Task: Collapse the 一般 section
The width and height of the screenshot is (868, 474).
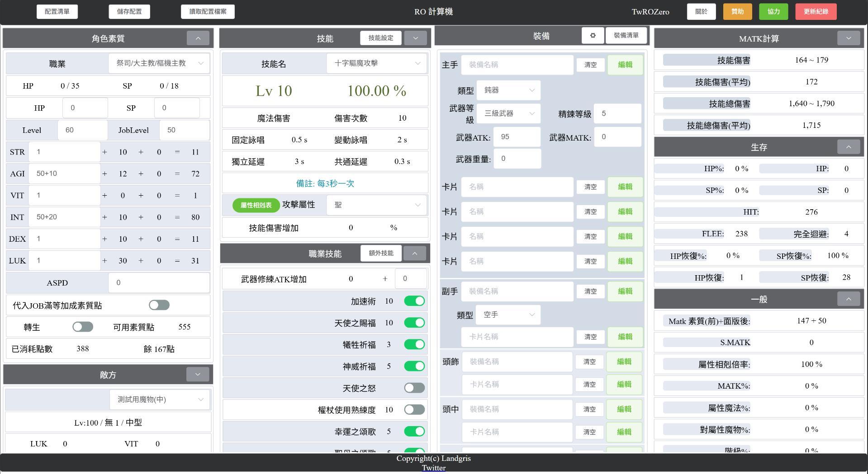Action: coord(848,299)
